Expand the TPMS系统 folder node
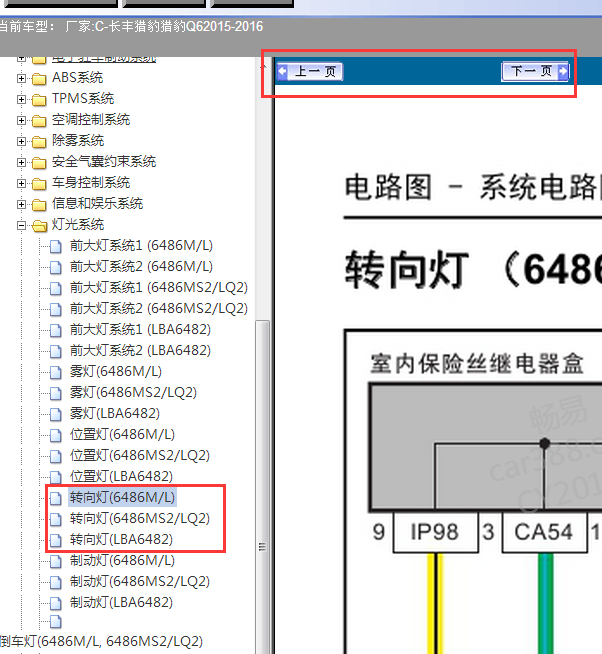Image resolution: width=602 pixels, height=654 pixels. tap(21, 99)
